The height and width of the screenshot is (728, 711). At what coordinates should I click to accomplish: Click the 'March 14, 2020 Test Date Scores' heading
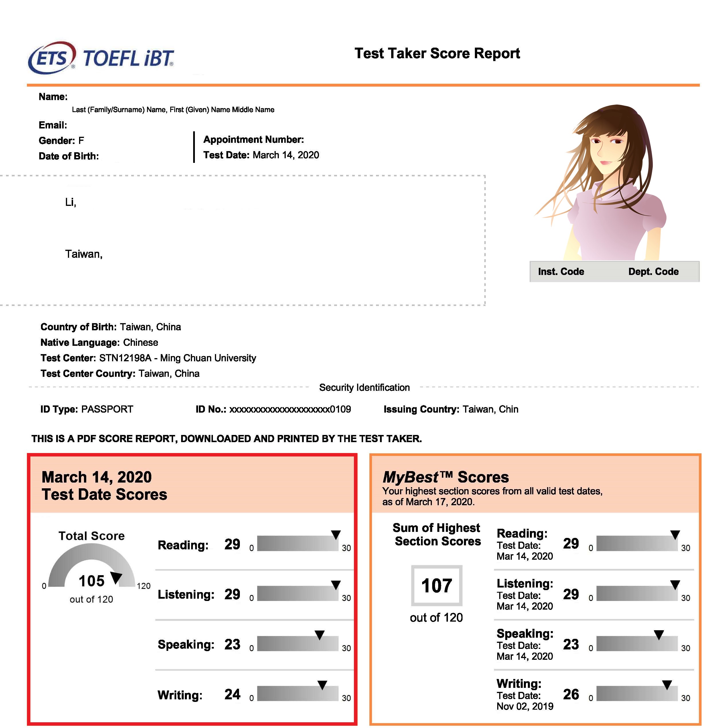(x=104, y=486)
